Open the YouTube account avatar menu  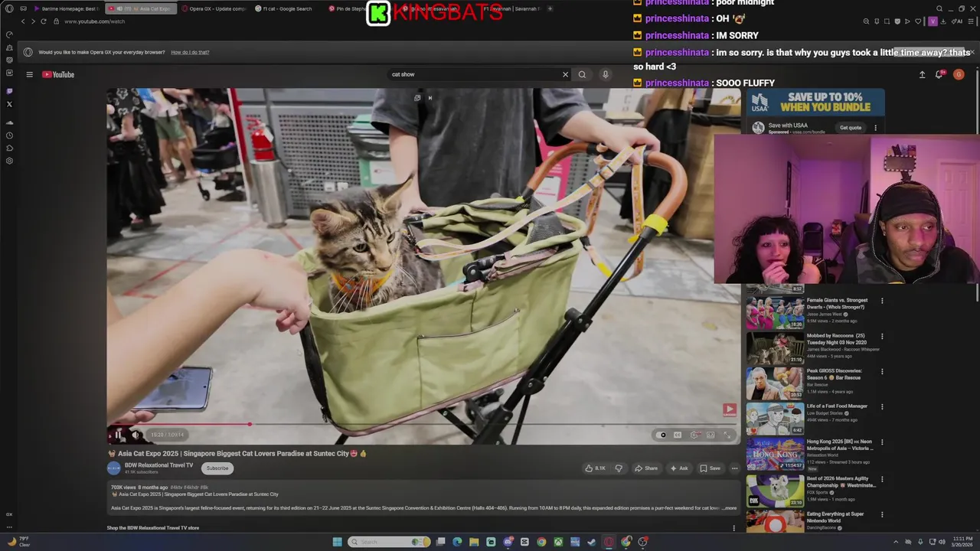[959, 74]
